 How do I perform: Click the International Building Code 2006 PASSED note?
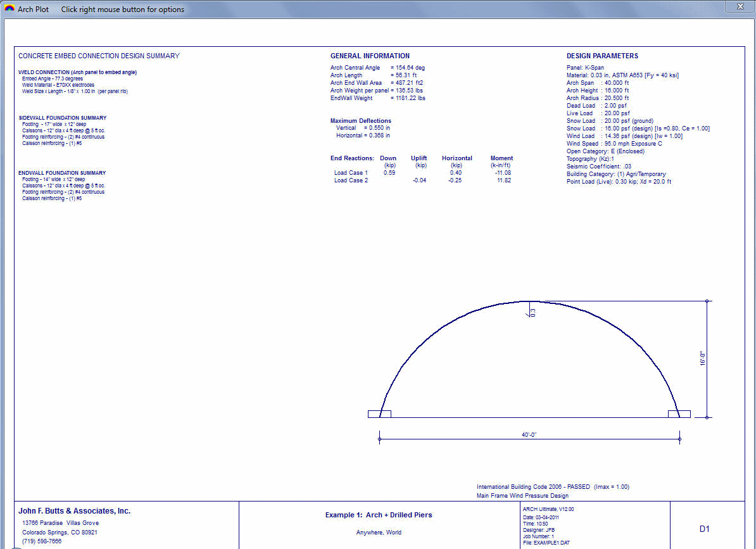click(553, 487)
